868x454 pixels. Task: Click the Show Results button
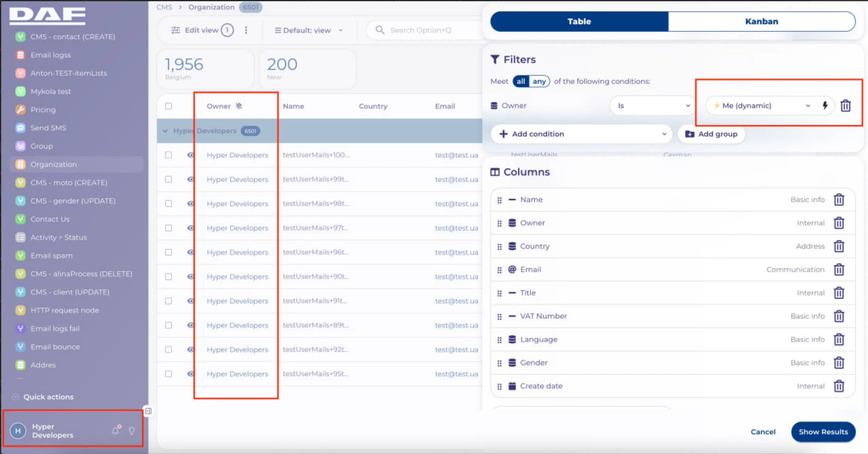(823, 432)
